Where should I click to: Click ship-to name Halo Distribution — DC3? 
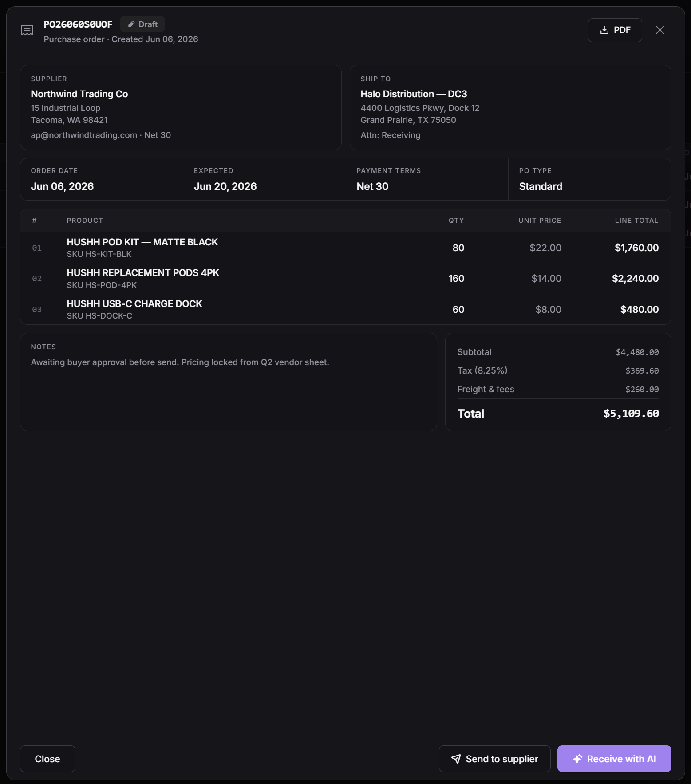click(x=414, y=94)
